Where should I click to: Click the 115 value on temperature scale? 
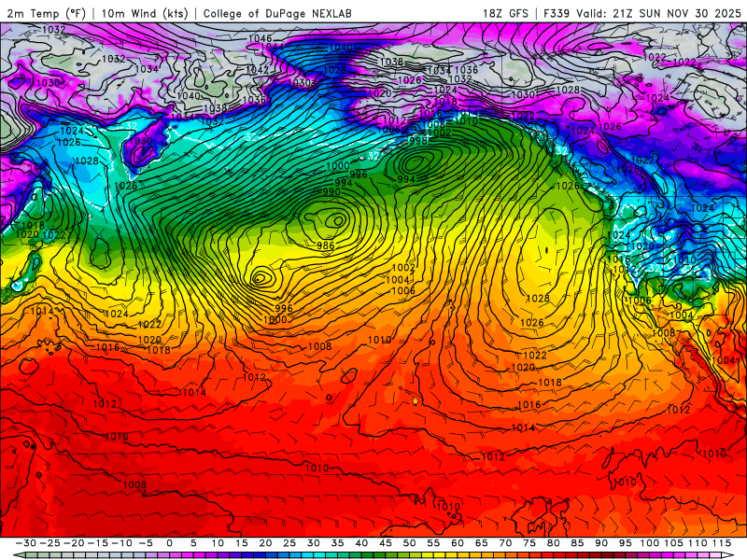coord(722,543)
